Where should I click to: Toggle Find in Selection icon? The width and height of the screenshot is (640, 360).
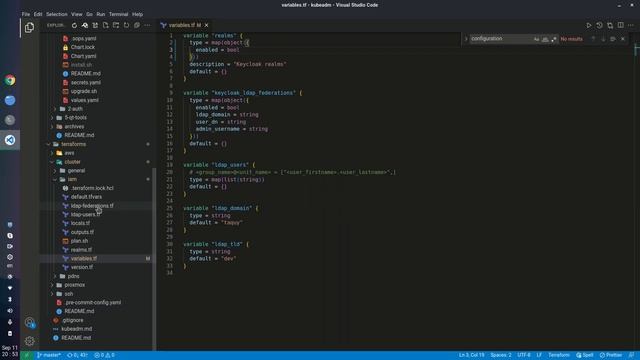click(613, 39)
